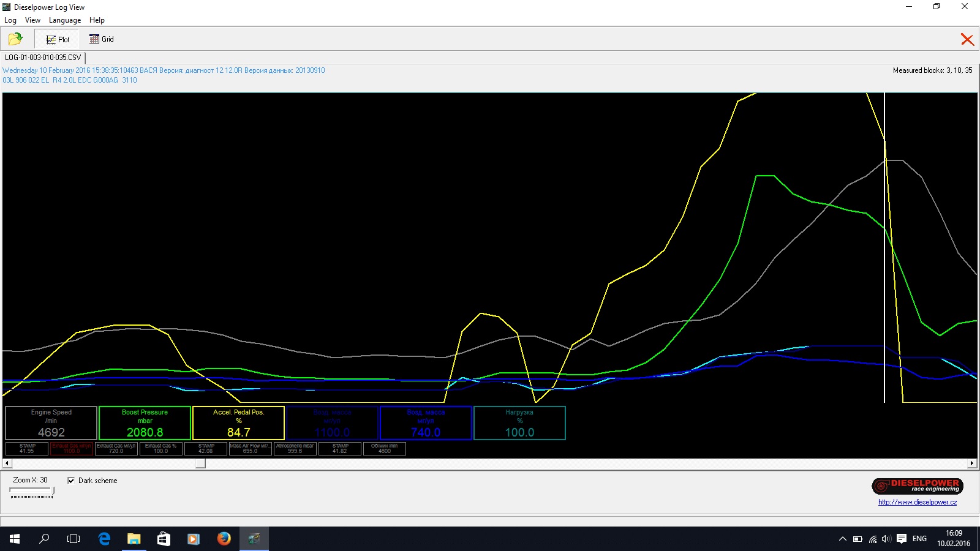The height and width of the screenshot is (551, 980).
Task: Toggle the Atmospheric mbar channel box
Action: (295, 449)
